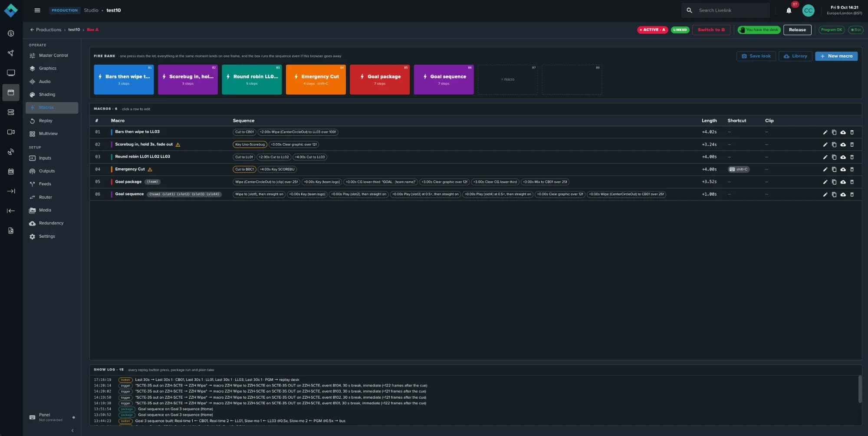Open the satellite dish icon in the rail
The height and width of the screenshot is (436, 868).
pyautogui.click(x=11, y=152)
